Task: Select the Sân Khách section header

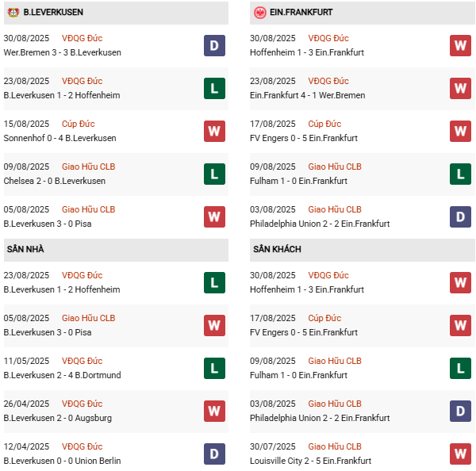Action: [278, 249]
